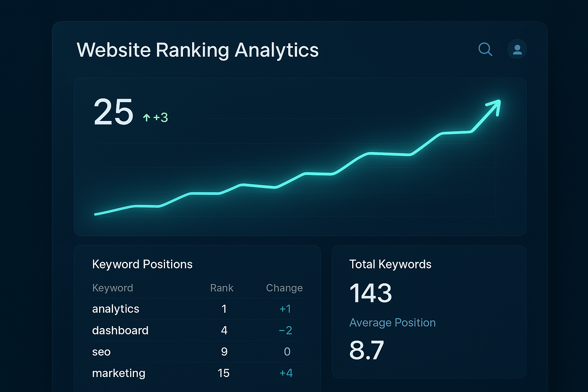588x392 pixels.
Task: Click the "Keyword" column header
Action: click(x=113, y=288)
